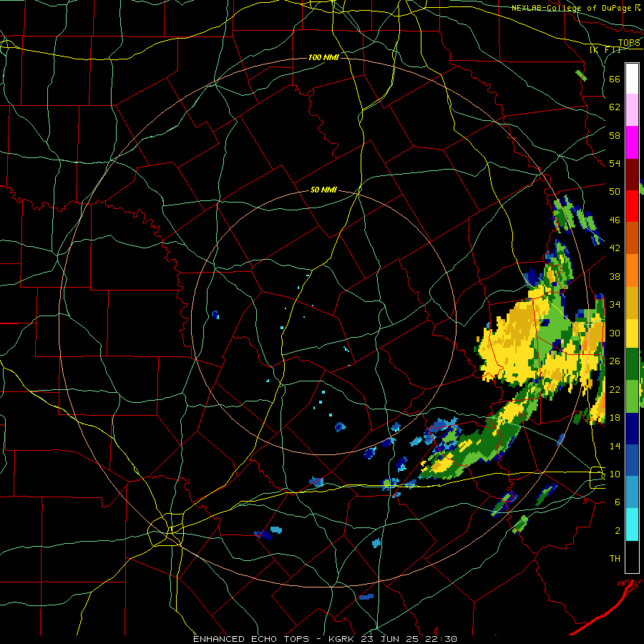Image resolution: width=644 pixels, height=644 pixels.
Task: Click the orange 38-42 legend swatch
Action: (x=632, y=270)
